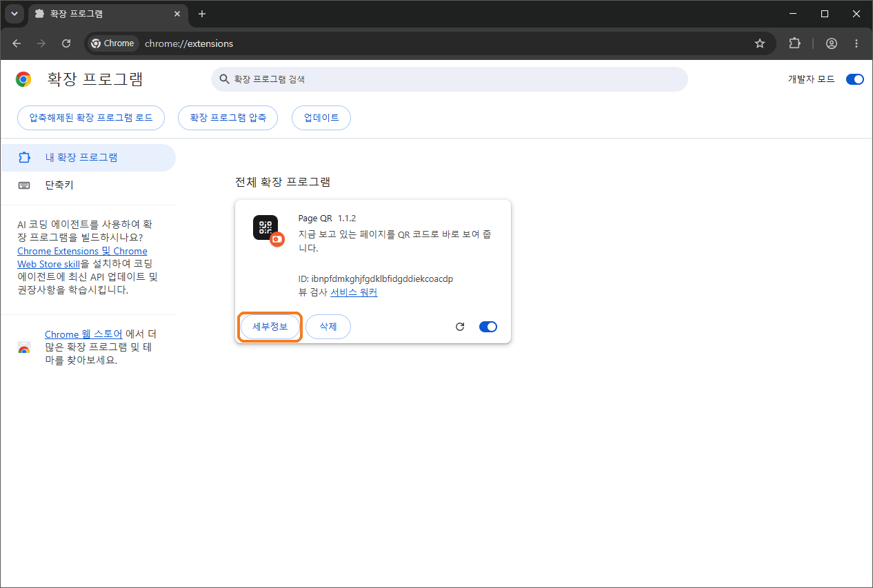Maximize the Chrome window
Viewport: 873px width, 588px height.
(825, 14)
